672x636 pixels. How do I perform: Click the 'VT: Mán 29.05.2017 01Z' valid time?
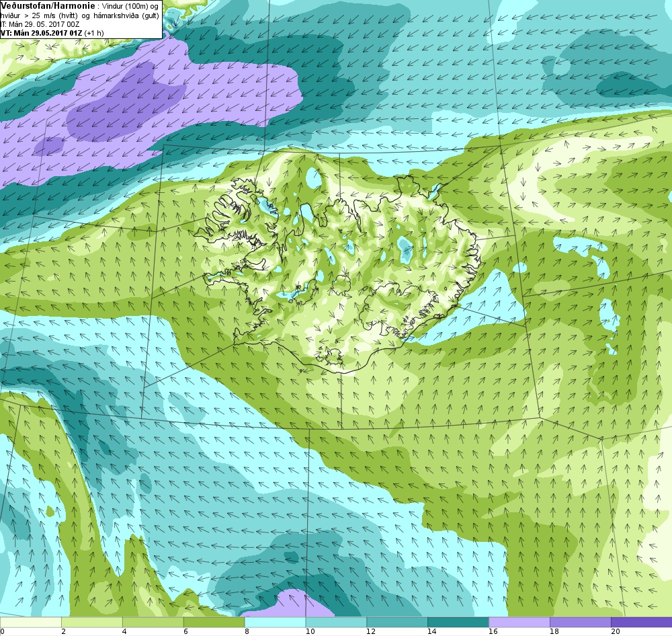coord(42,33)
